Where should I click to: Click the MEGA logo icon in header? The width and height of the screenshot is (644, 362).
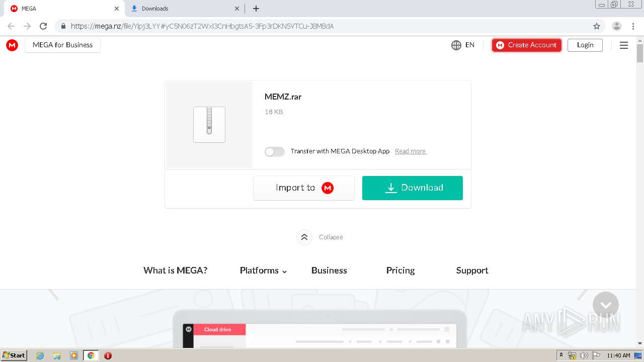[12, 45]
